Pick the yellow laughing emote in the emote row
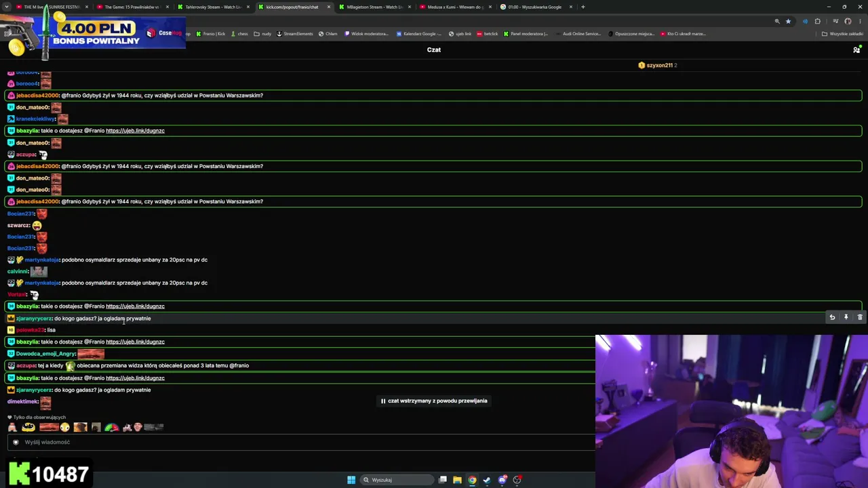This screenshot has height=488, width=868. [28, 427]
